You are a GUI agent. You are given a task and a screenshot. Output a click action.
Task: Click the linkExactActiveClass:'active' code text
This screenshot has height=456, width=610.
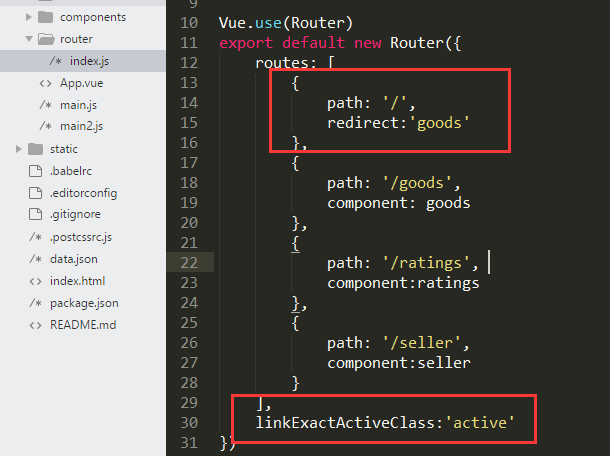385,423
